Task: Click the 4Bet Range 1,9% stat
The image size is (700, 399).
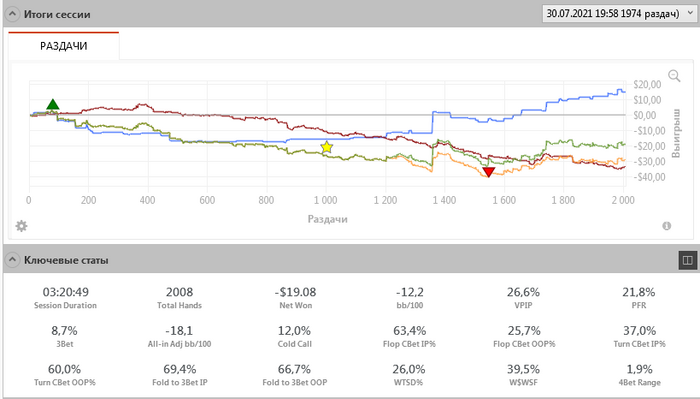Action: (x=639, y=375)
